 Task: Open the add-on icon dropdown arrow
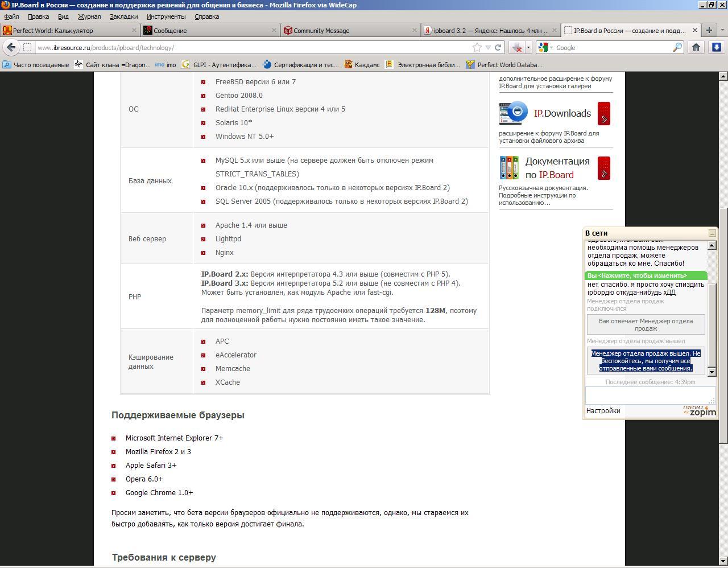click(x=528, y=48)
